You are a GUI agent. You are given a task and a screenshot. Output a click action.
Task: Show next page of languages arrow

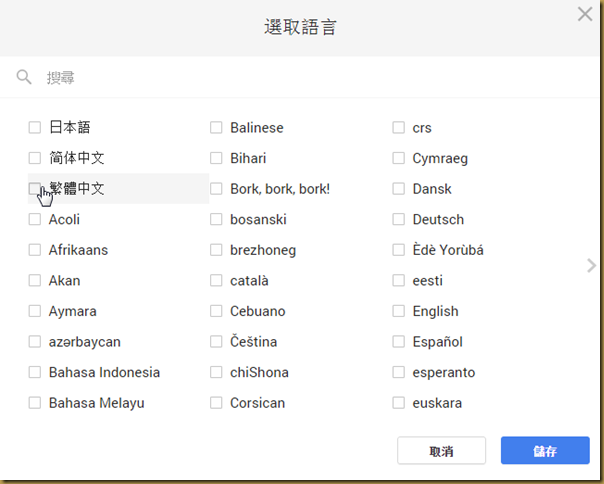pos(591,265)
